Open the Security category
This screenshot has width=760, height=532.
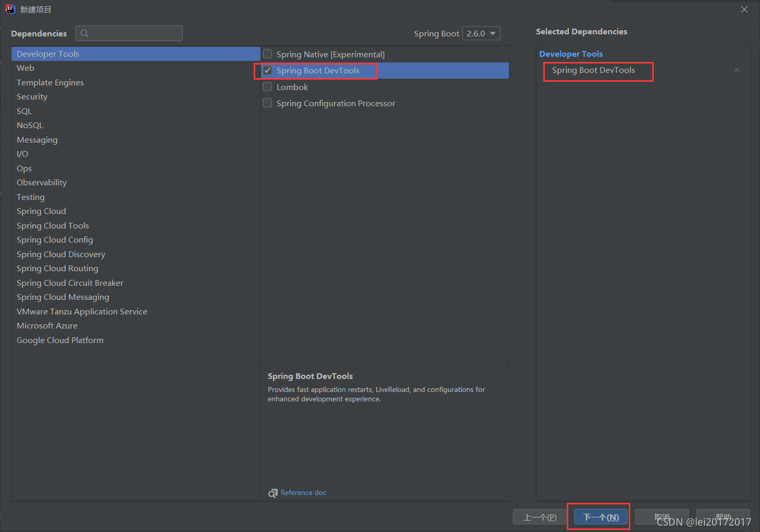[136, 97]
